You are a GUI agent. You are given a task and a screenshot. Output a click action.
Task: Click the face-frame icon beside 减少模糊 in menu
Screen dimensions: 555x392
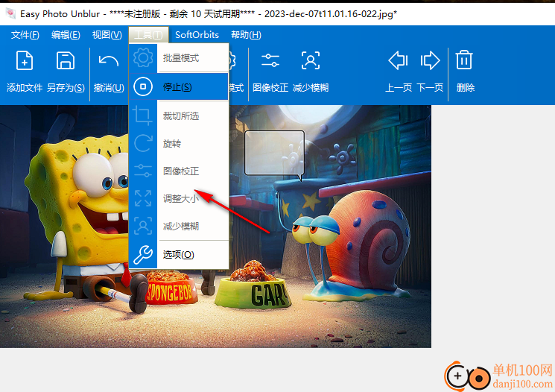[143, 226]
